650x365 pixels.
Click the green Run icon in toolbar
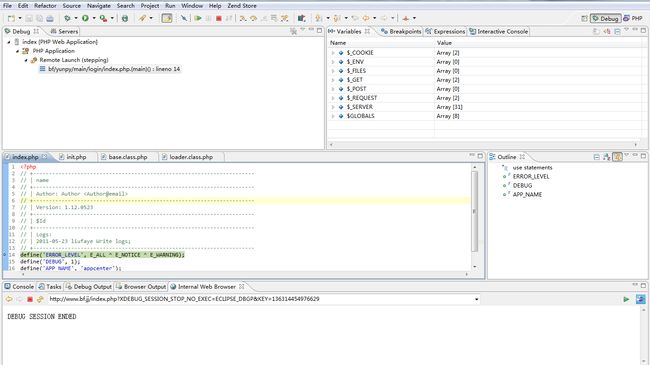[85, 18]
